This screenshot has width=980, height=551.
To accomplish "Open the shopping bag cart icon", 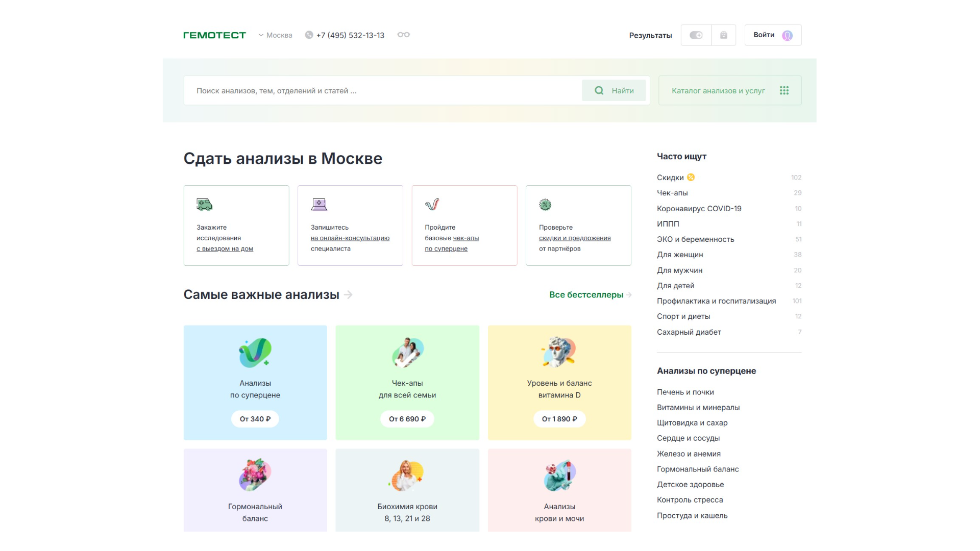I will coord(723,35).
